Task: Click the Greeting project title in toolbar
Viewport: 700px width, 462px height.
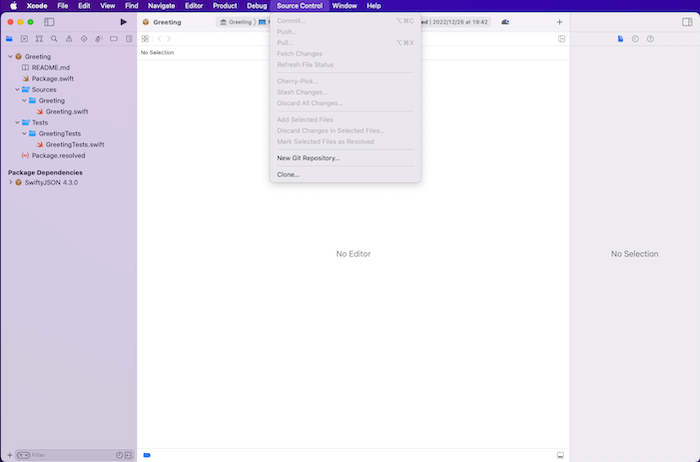Action: [167, 22]
